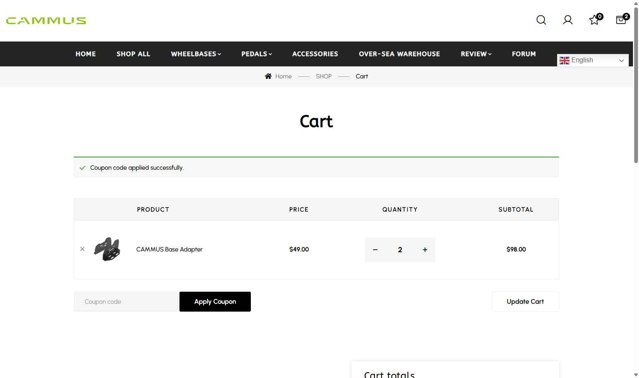The height and width of the screenshot is (378, 639).
Task: Click the quantity value field
Action: pos(400,250)
